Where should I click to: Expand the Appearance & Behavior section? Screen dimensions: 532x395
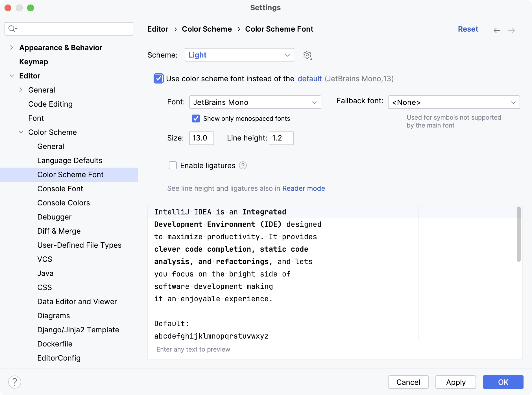tap(11, 47)
